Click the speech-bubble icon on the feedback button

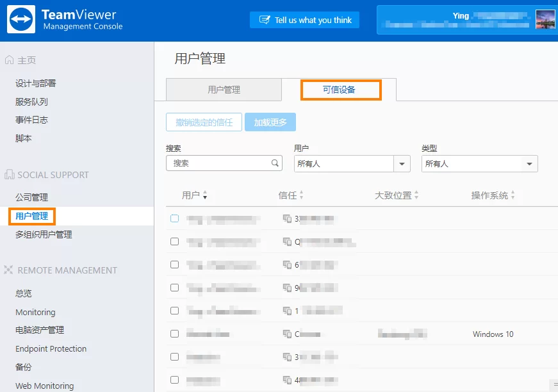point(263,20)
